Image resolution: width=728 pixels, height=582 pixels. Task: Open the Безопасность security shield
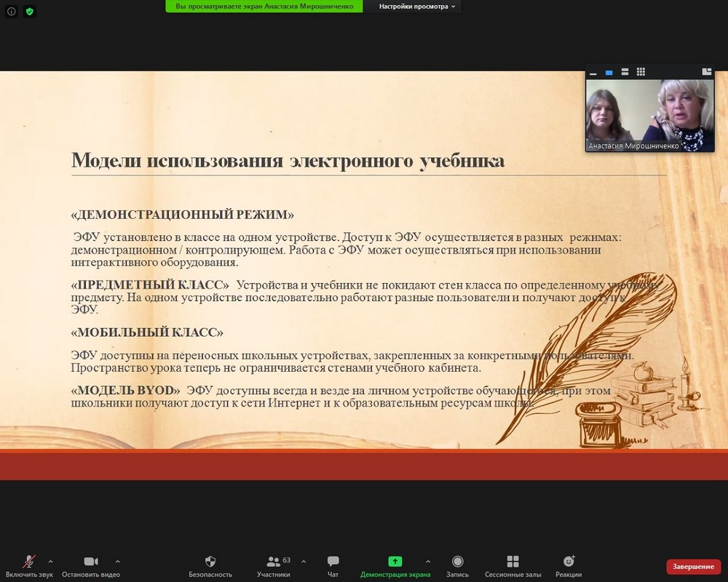(x=210, y=565)
